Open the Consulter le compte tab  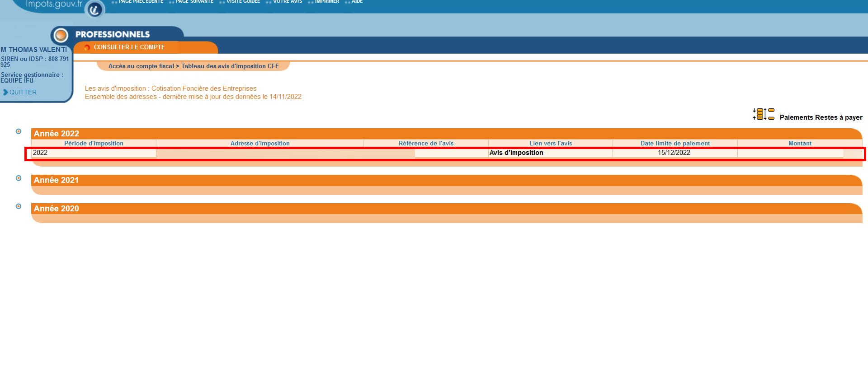click(129, 47)
